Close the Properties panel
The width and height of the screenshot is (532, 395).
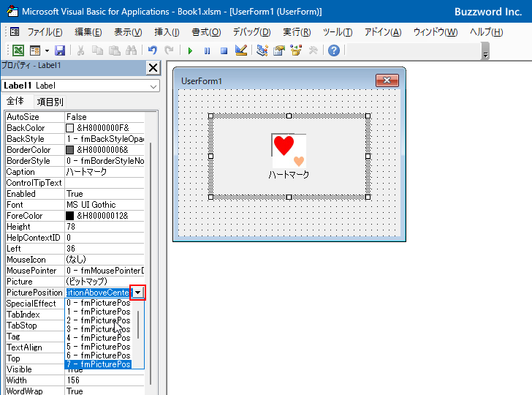tap(153, 67)
